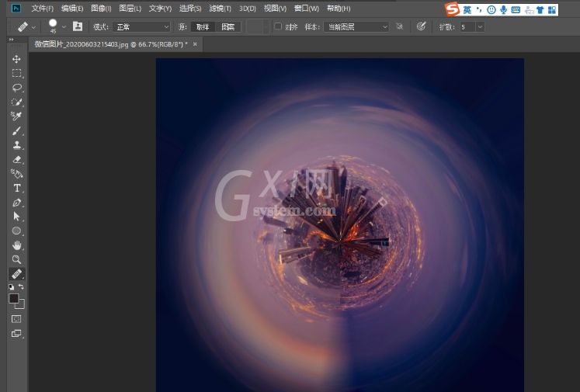The height and width of the screenshot is (392, 580).
Task: Swap foreground and background colors
Action: [x=21, y=286]
